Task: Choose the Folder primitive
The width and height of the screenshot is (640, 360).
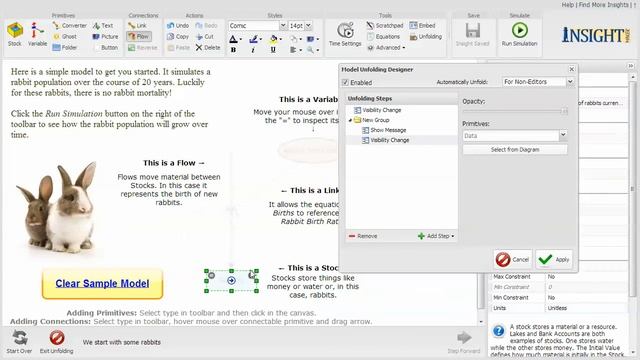Action: (x=64, y=47)
